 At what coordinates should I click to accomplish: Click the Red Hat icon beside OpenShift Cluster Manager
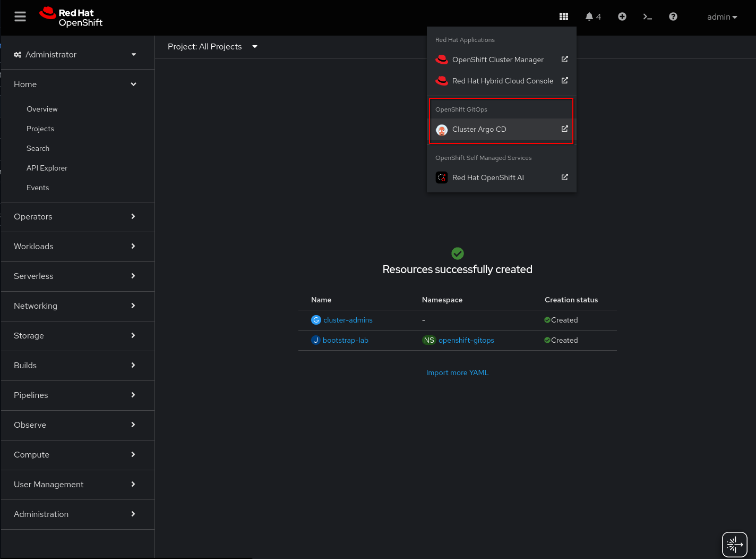[442, 60]
